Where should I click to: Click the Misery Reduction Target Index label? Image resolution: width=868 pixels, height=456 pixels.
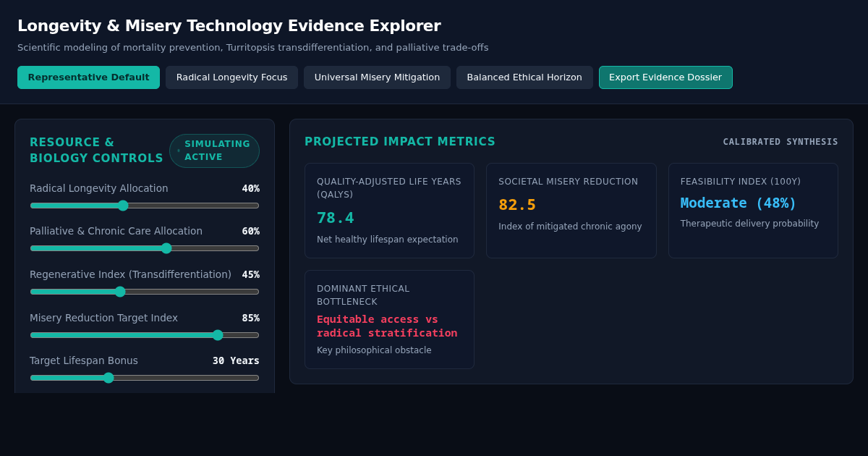[x=103, y=318]
